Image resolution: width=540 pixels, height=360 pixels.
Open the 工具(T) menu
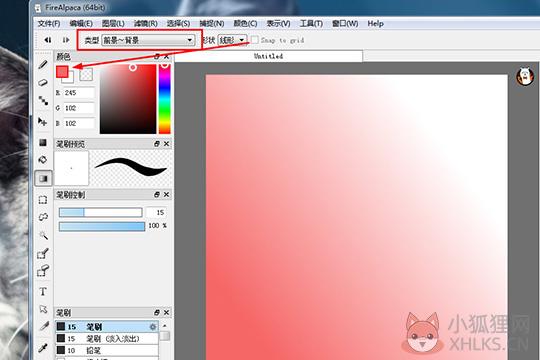coord(311,23)
